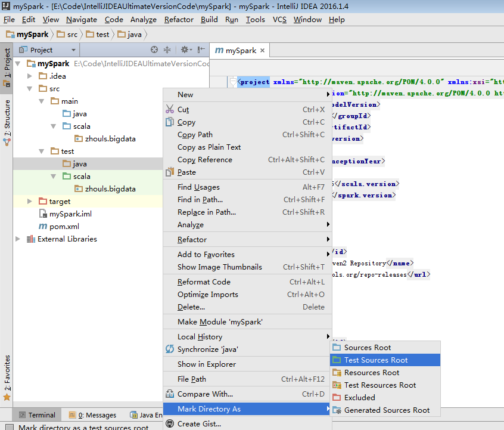Click the Generated Sources Root icon
Screen dimensions: 504x430
tap(337, 410)
